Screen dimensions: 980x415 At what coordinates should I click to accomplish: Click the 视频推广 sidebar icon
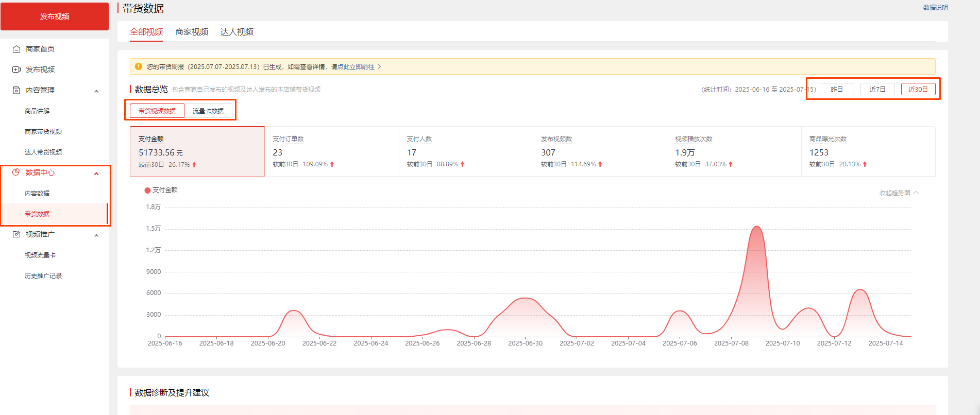point(16,234)
